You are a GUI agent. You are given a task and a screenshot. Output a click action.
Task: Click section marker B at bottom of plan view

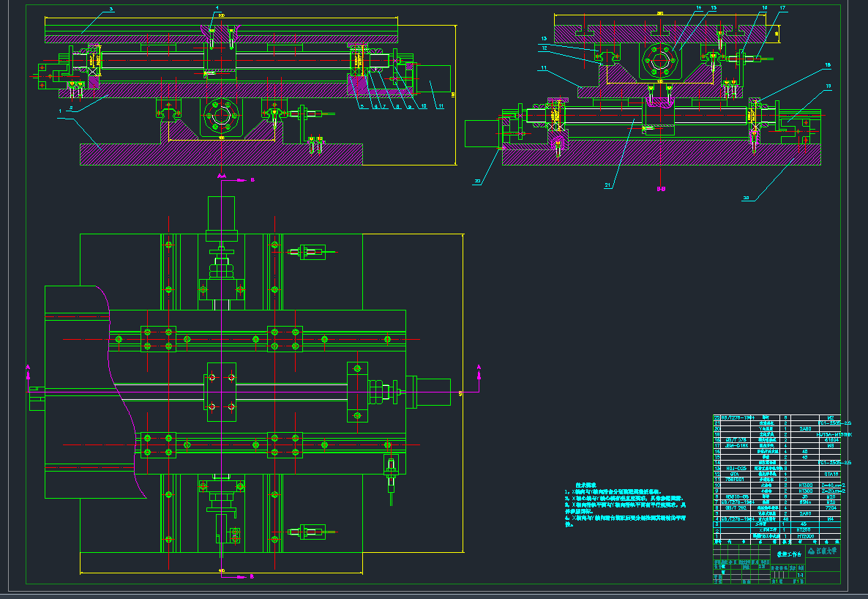[x=251, y=576]
